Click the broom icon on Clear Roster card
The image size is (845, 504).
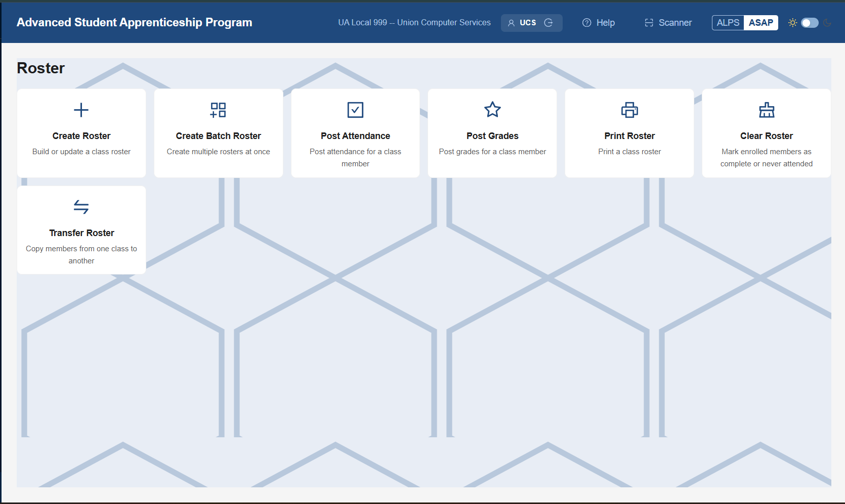767,110
